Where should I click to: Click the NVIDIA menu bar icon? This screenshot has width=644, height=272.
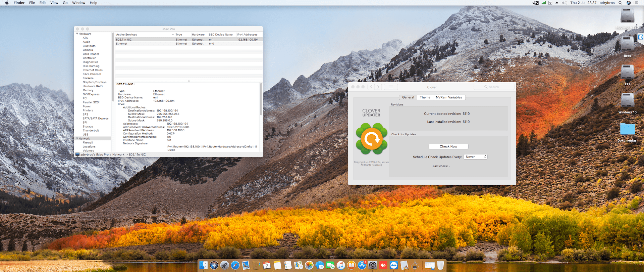[x=536, y=3]
